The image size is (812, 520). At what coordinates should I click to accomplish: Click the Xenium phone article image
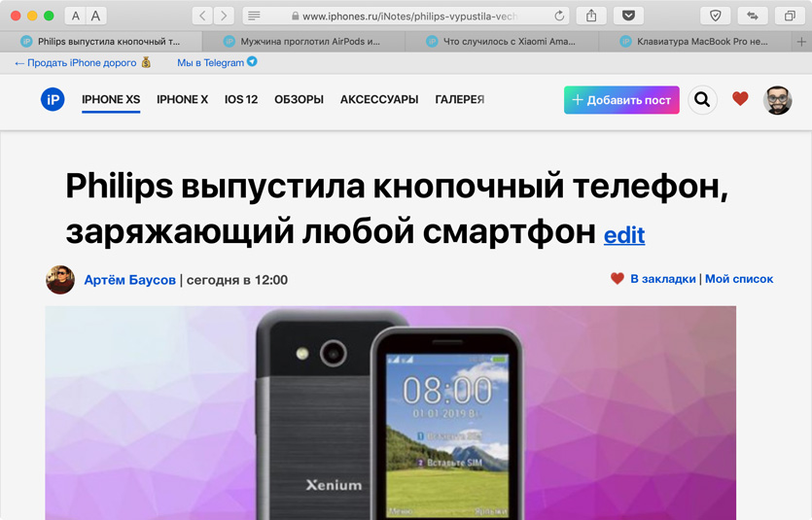click(x=391, y=412)
